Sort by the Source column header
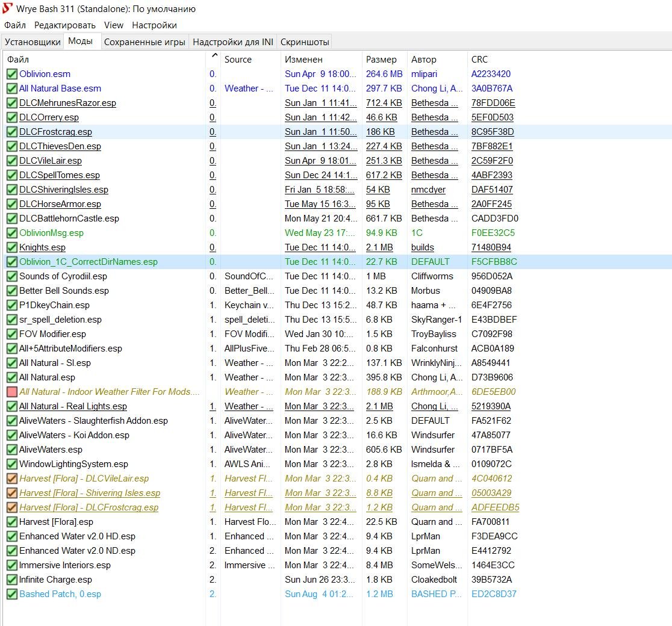 pos(250,60)
